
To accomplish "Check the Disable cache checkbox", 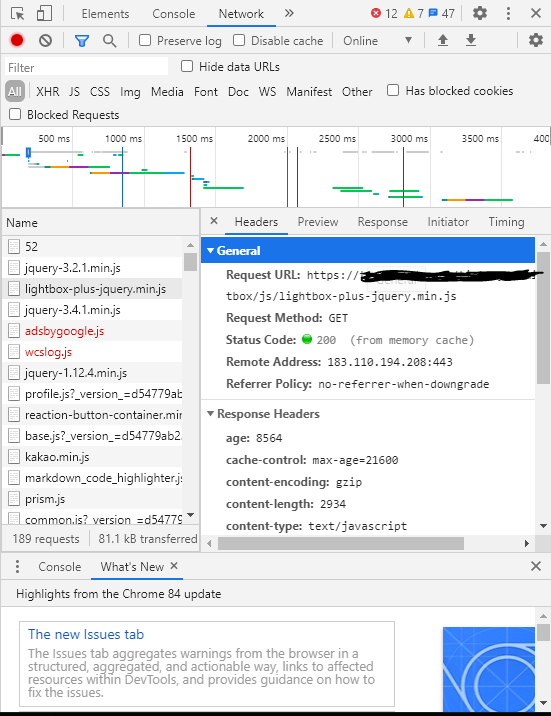I will [239, 40].
